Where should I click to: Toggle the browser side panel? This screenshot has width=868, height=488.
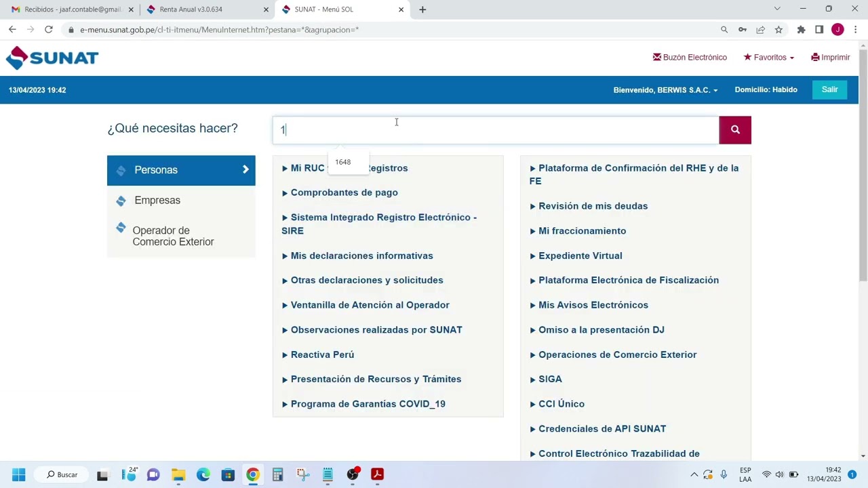[x=819, y=30]
